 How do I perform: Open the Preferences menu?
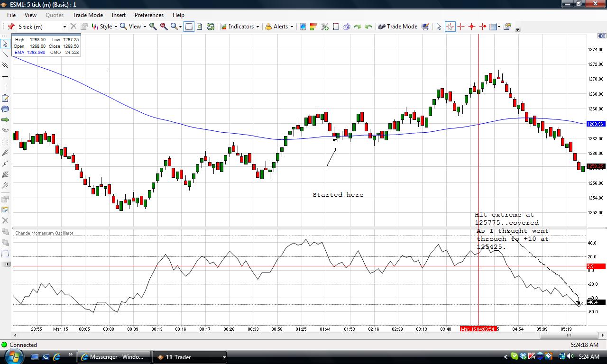point(149,15)
